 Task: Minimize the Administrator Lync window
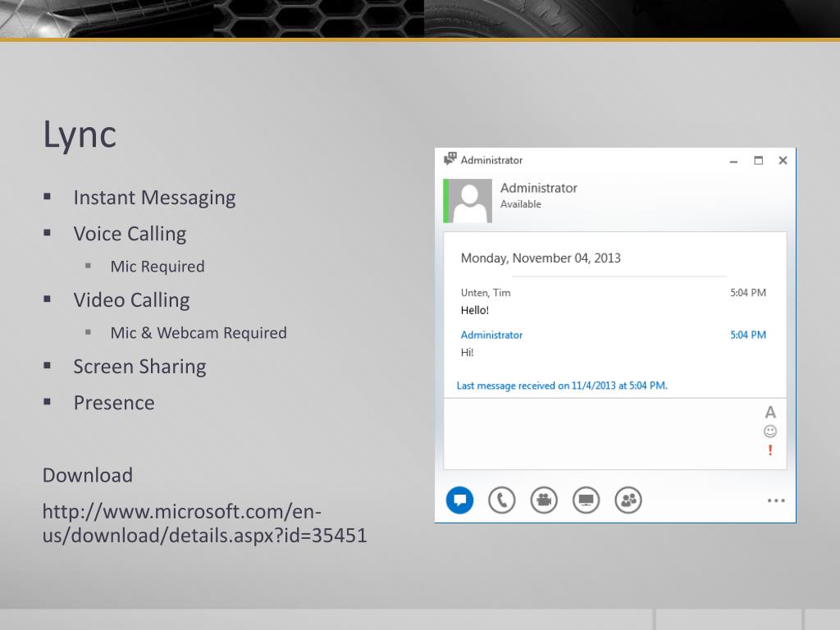(x=733, y=161)
